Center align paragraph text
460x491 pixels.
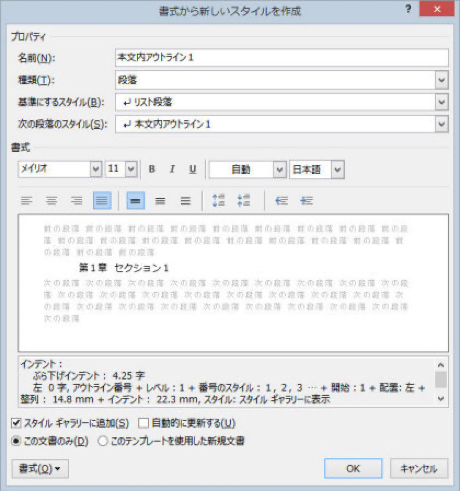[52, 201]
